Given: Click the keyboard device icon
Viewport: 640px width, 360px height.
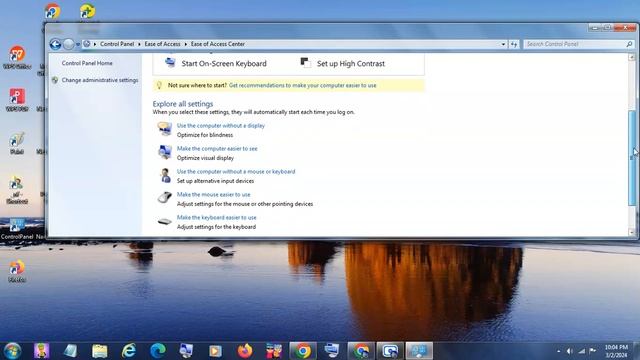Looking at the screenshot, I should coord(164,221).
